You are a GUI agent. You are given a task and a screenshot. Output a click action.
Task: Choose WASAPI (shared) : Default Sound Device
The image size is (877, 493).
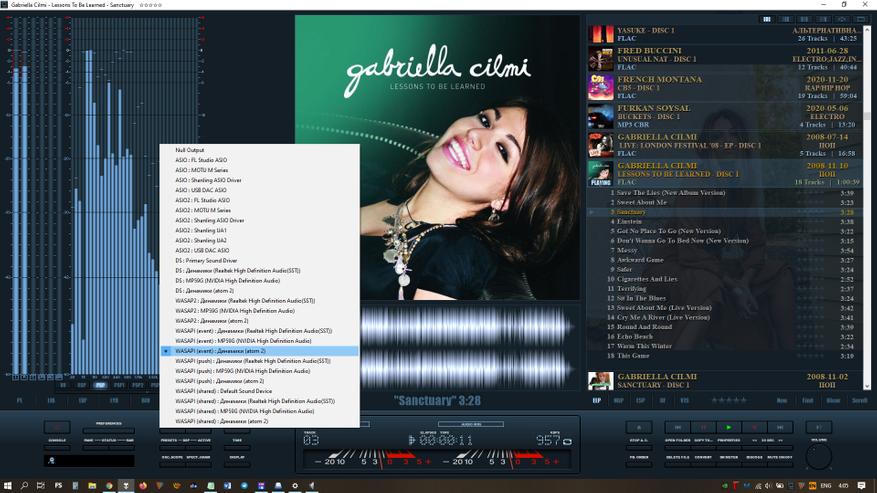259,391
